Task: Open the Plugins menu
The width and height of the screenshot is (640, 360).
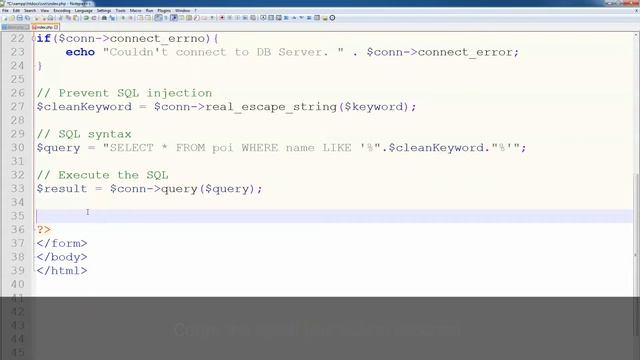Action: tap(164, 11)
